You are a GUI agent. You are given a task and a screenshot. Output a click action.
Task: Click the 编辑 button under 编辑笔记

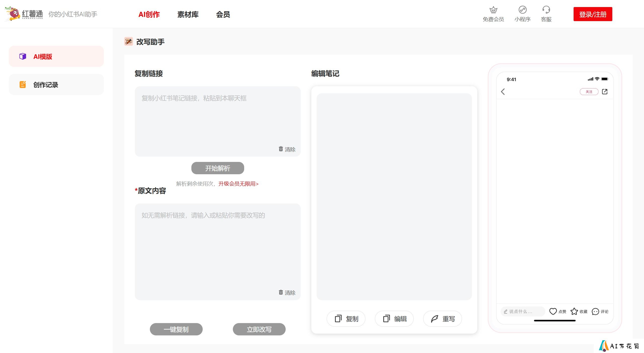(394, 319)
